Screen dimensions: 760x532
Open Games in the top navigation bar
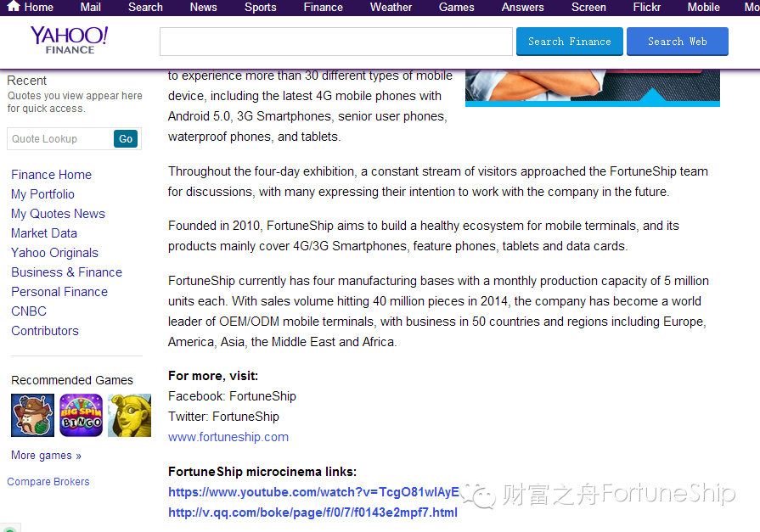pos(457,8)
